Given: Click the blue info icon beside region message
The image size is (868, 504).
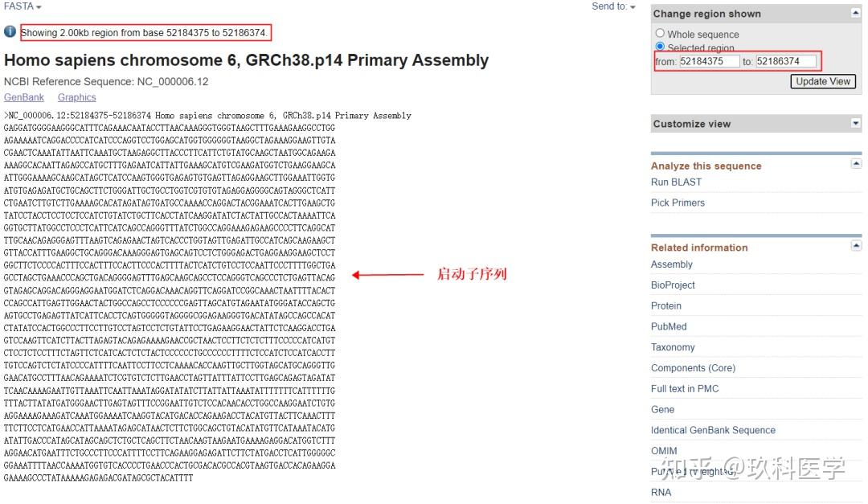Looking at the screenshot, I should coord(10,32).
